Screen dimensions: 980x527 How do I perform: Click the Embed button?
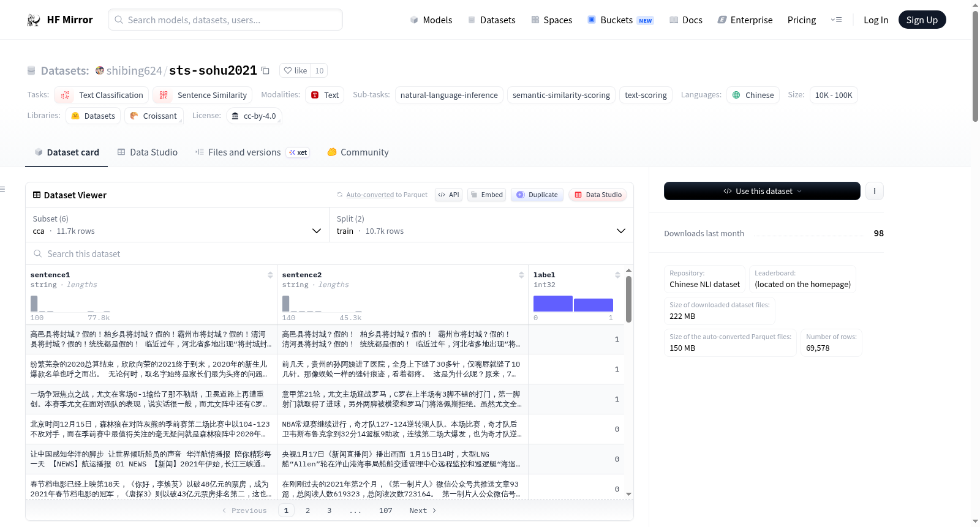point(486,195)
